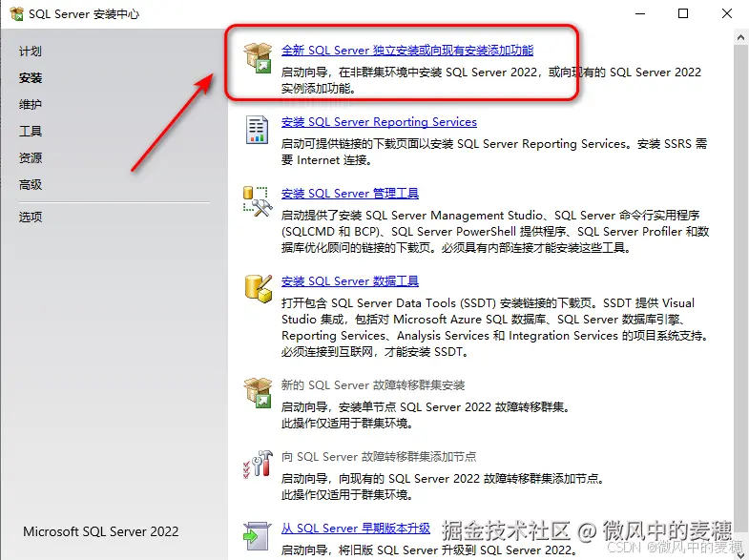Click the description 启动向导，安装单节点 SQL Server 2022 故障转移群集
This screenshot has width=749, height=560.
(426, 407)
